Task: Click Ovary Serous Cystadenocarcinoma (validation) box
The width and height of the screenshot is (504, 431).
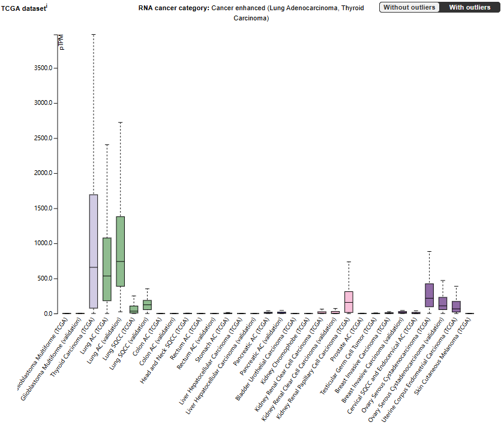Action: [x=443, y=303]
